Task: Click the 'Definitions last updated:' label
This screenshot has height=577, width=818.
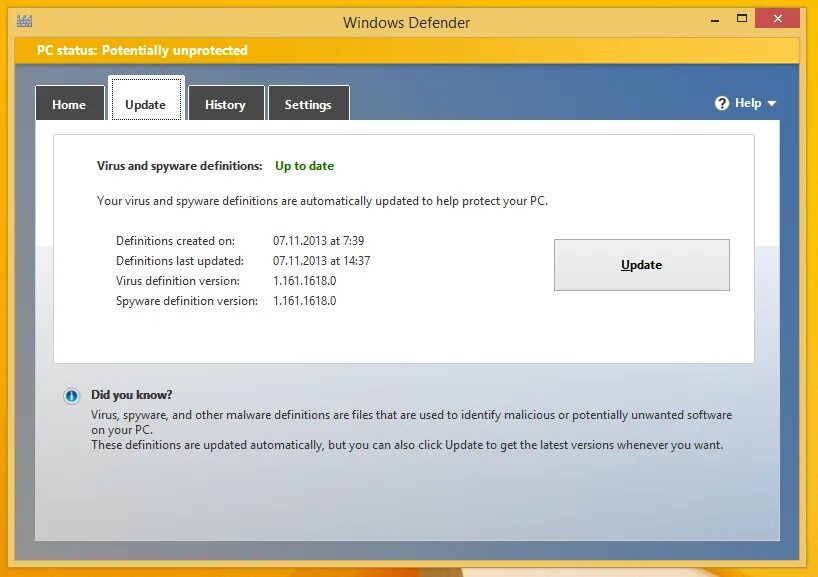Action: tap(180, 261)
